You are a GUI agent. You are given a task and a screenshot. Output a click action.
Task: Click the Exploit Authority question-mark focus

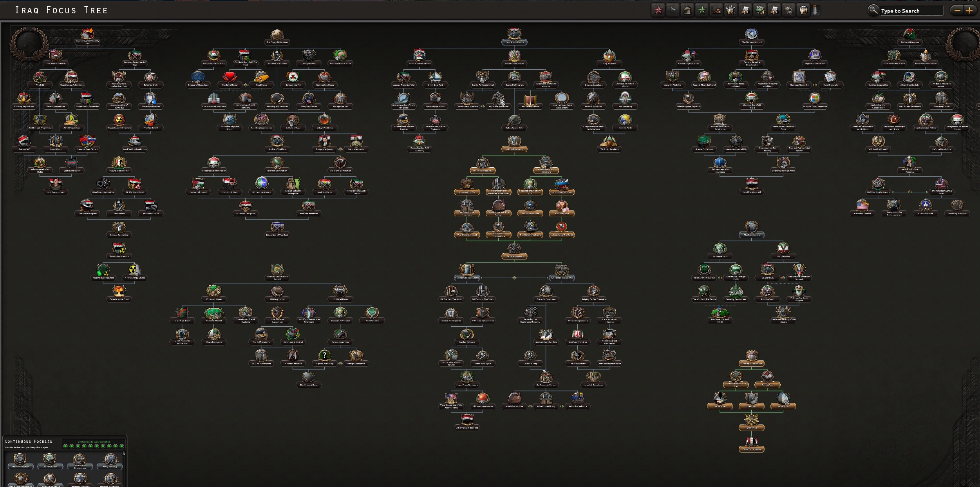pyautogui.click(x=324, y=358)
